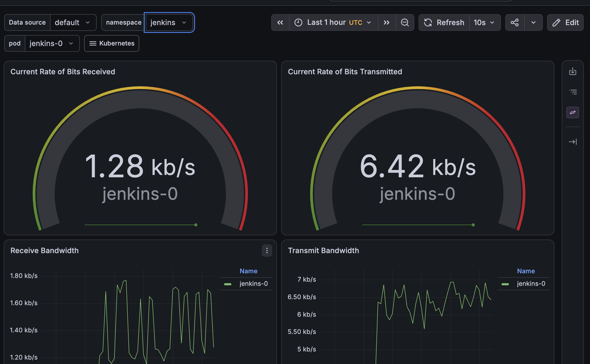Screen dimensions: 590x364
Task: Open the export icon in the sidebar
Action: (573, 71)
